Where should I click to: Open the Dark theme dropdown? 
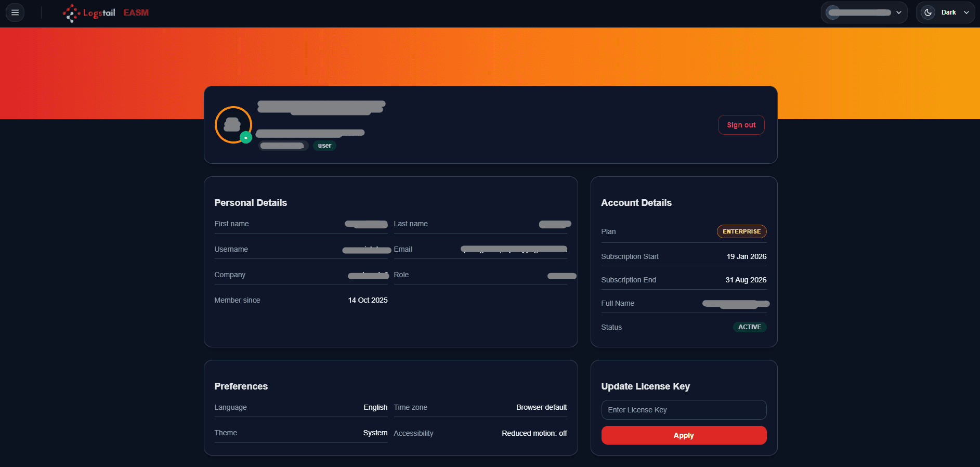point(945,12)
